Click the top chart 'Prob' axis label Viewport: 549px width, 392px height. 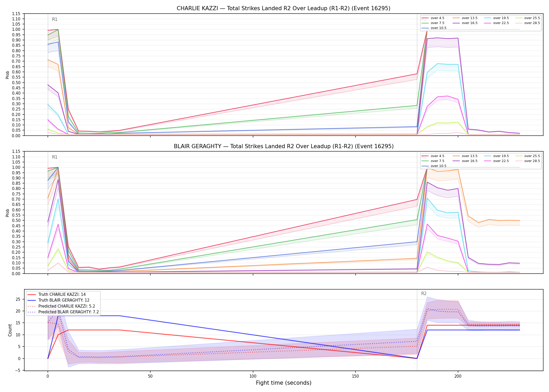click(x=8, y=75)
